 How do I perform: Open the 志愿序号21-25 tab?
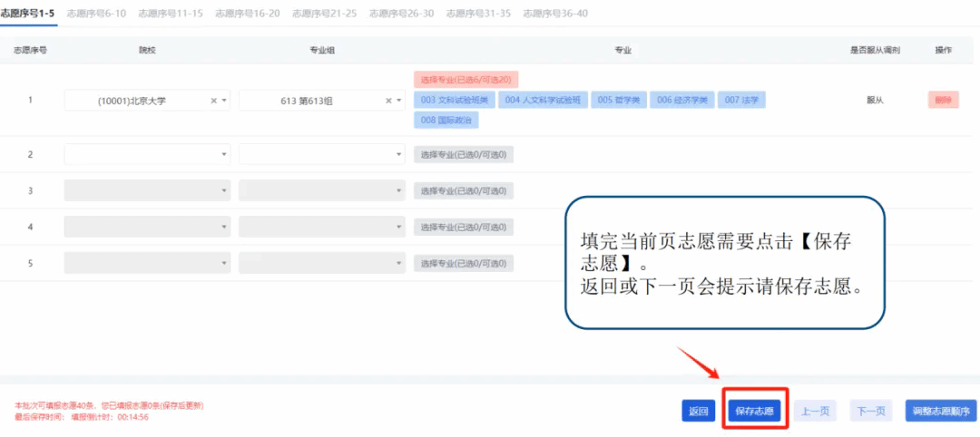324,13
